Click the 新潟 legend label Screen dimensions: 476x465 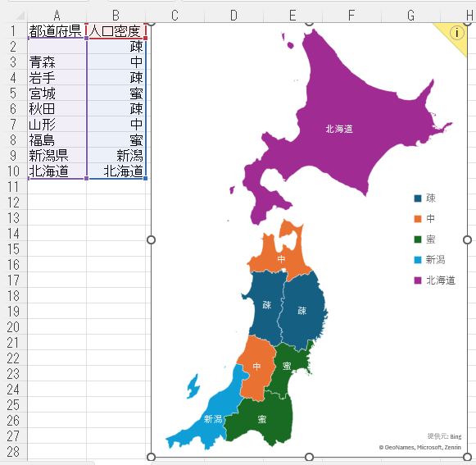tap(435, 260)
